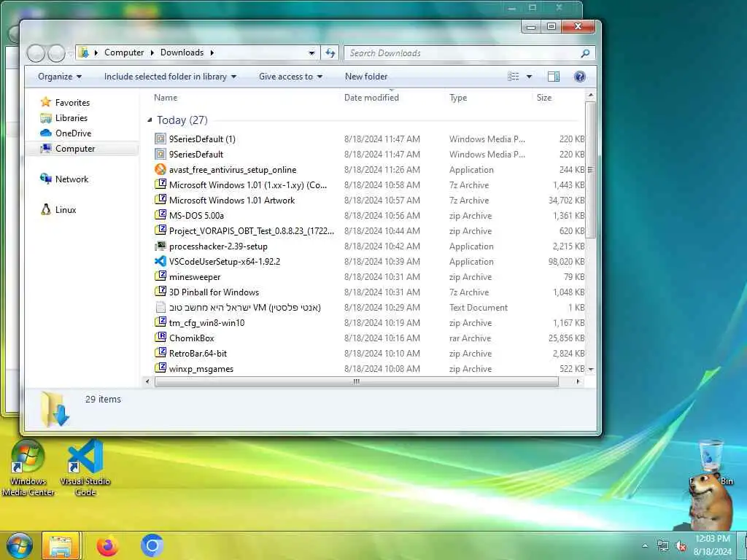
Task: Click the Forward navigation button
Action: (57, 53)
